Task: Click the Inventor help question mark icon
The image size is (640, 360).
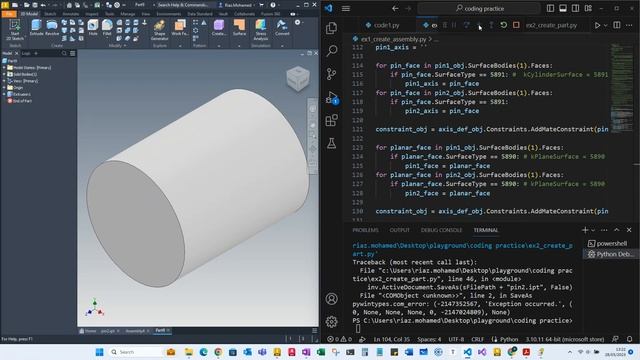Action: (273, 5)
